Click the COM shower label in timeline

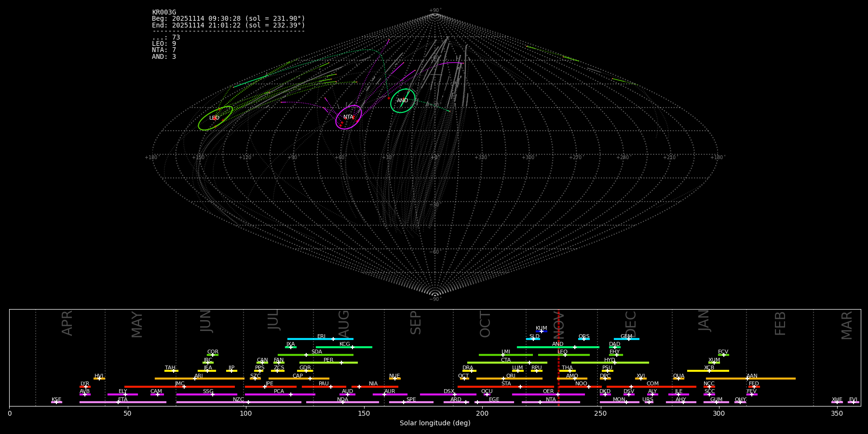click(652, 384)
